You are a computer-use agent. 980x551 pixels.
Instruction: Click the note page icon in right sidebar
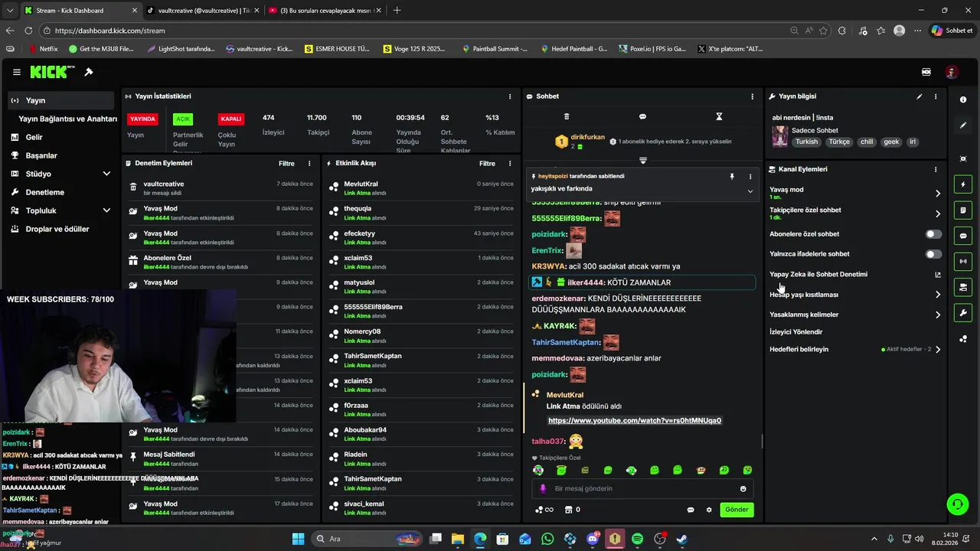point(963,210)
